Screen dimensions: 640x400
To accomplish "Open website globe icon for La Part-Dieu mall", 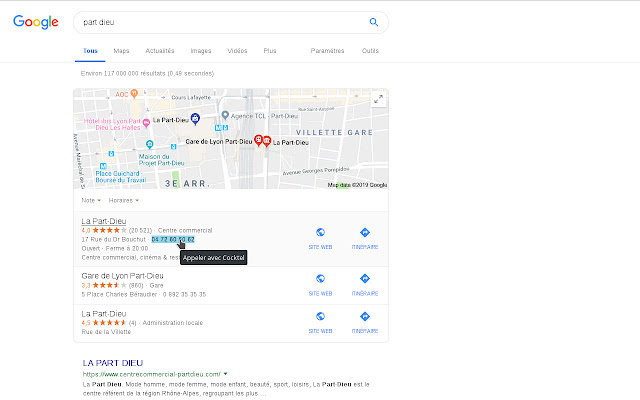I will point(320,232).
